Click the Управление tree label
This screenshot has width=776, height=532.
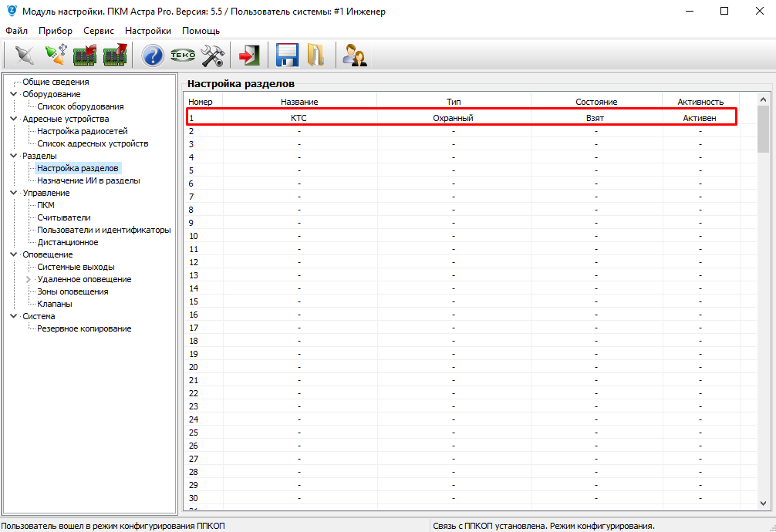(x=46, y=193)
